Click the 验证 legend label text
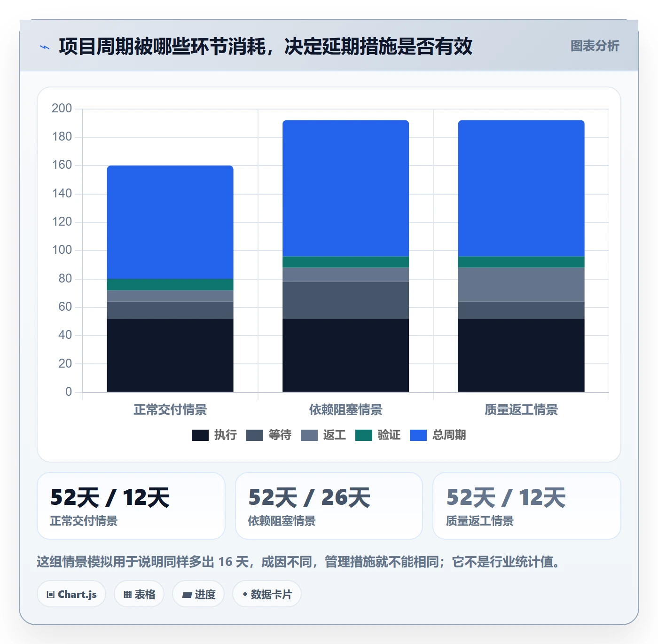Screen dimensions: 658x644 coord(389,435)
